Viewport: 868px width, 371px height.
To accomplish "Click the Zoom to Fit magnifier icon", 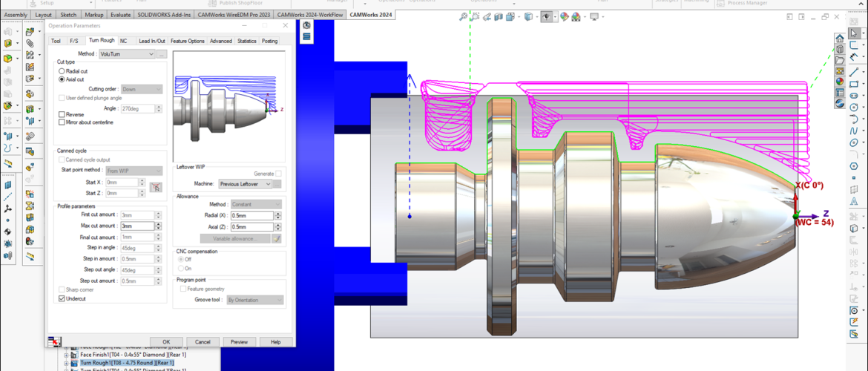I will [x=464, y=17].
